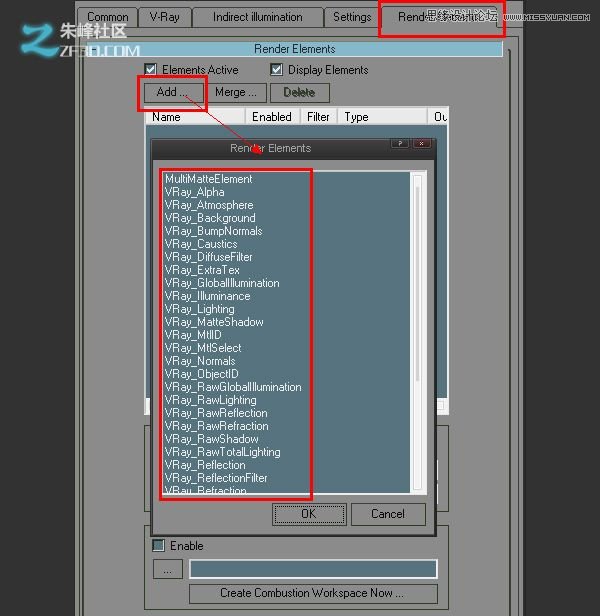Open the V-Ray tab
The width and height of the screenshot is (600, 616).
pyautogui.click(x=165, y=17)
